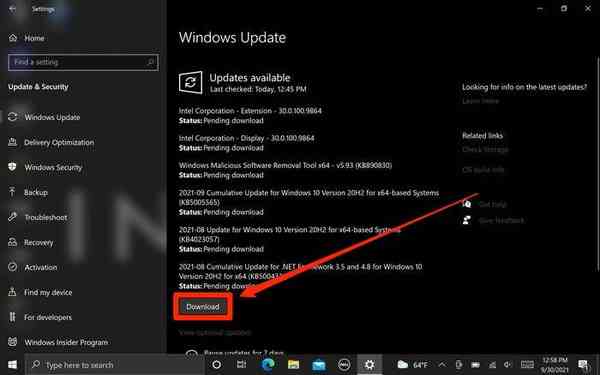The image size is (600, 375).
Task: Click the Settings gear on the taskbar
Action: [x=369, y=365]
